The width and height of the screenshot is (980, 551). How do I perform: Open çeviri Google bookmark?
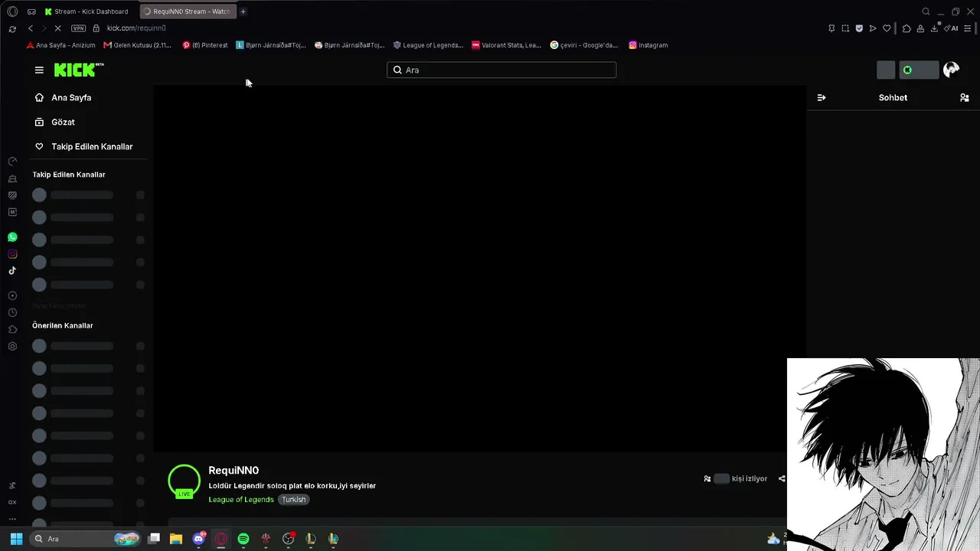(584, 45)
